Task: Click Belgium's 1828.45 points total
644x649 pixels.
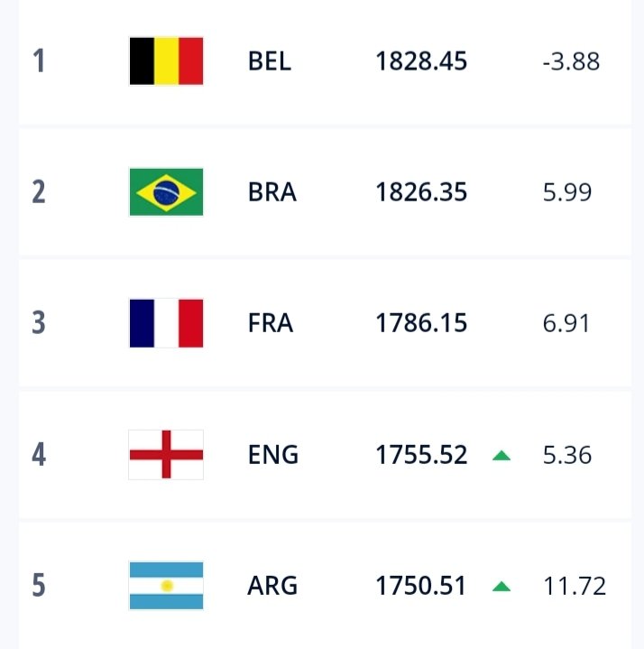Action: [421, 61]
